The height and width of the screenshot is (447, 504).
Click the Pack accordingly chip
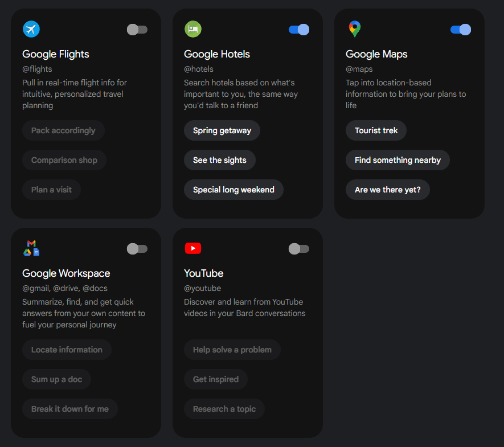pyautogui.click(x=63, y=130)
